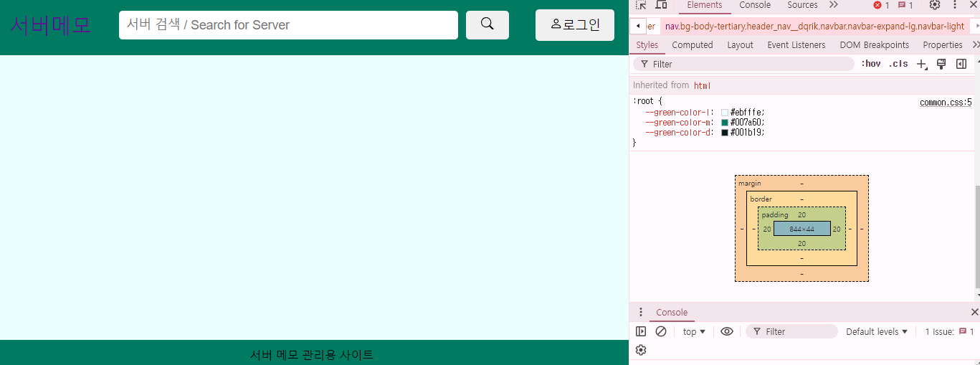Open the top JavaScript context dropdown
980x365 pixels.
pos(694,331)
